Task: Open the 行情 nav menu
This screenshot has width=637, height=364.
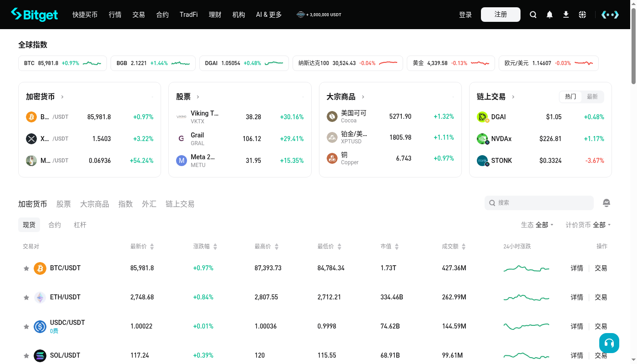Action: [x=115, y=15]
